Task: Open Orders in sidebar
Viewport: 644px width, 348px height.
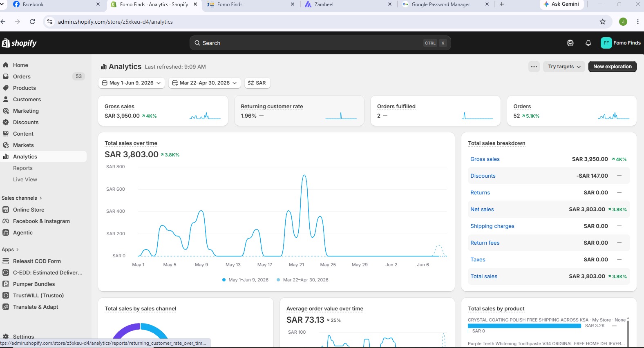Action: pos(22,76)
